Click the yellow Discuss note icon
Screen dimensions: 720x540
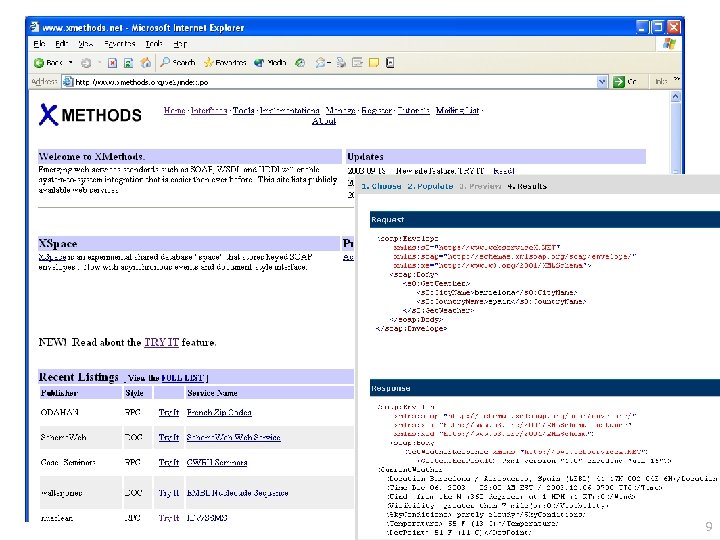point(374,62)
